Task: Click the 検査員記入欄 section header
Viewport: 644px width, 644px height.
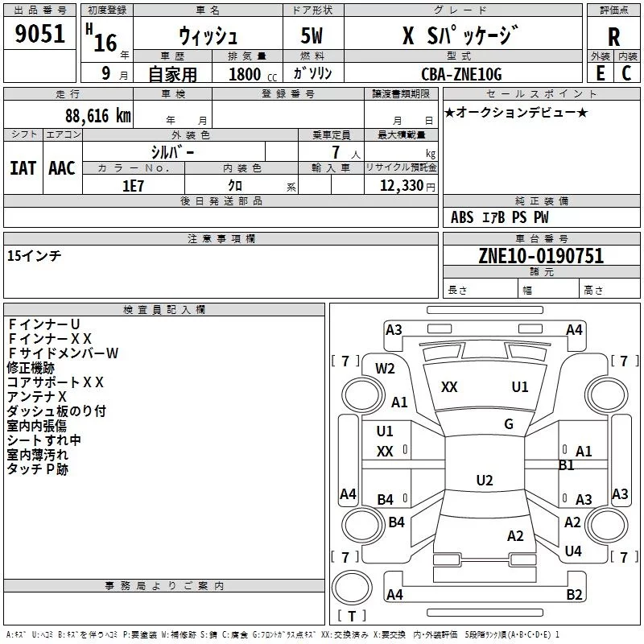Action: (x=164, y=310)
